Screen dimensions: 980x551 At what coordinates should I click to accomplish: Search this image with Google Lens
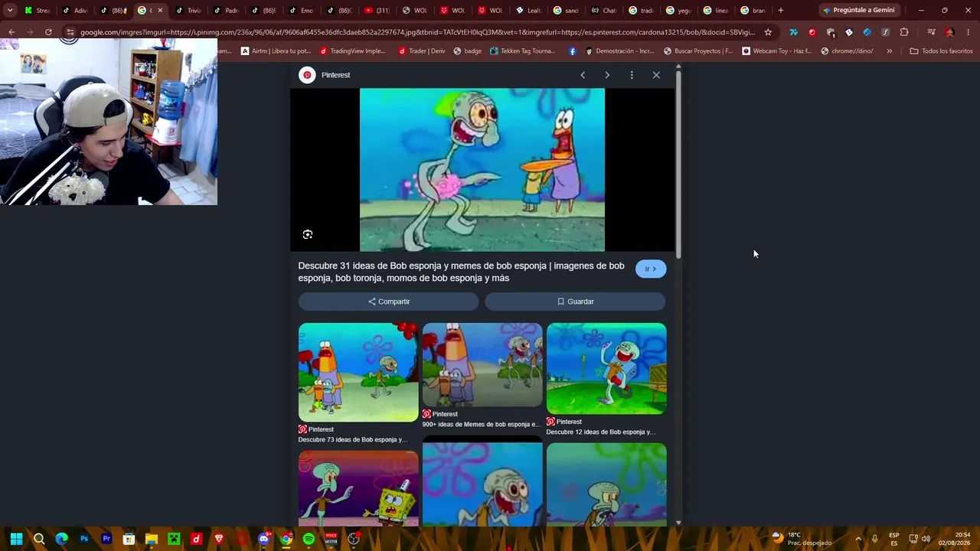click(x=308, y=234)
